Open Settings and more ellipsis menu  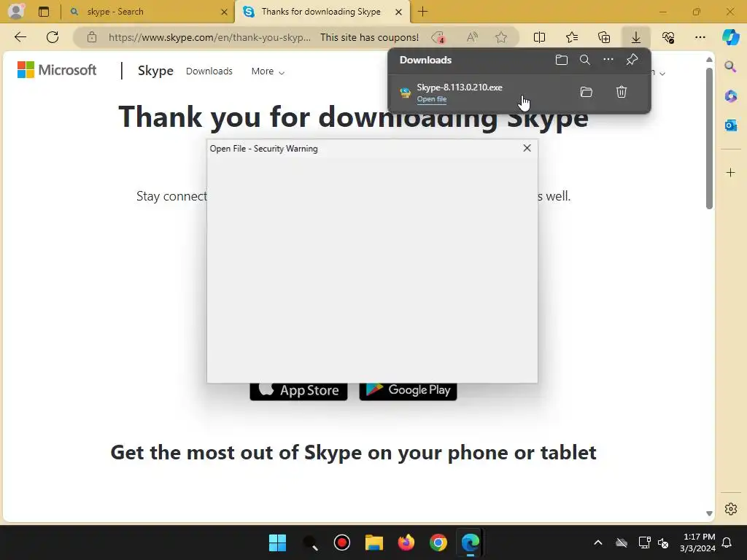click(x=700, y=37)
